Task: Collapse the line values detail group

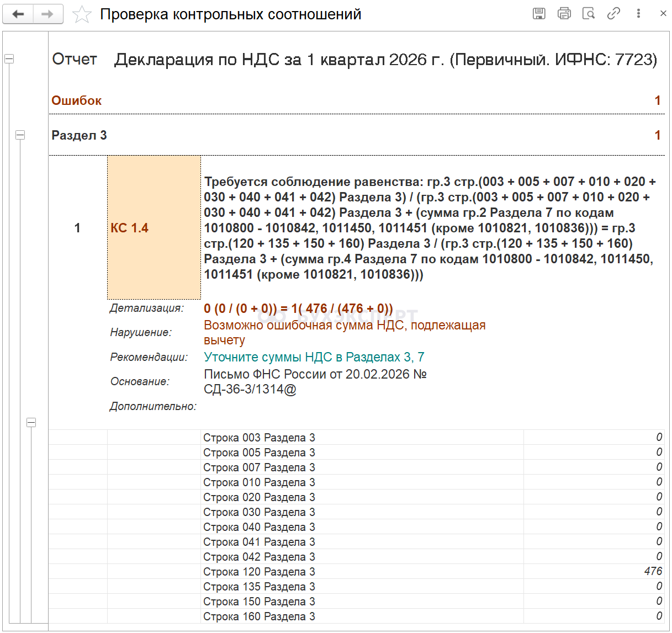Action: (x=31, y=422)
